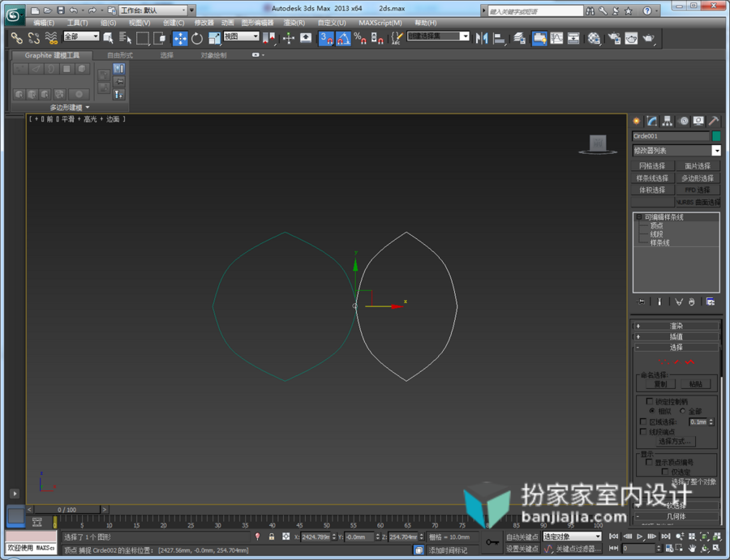Image resolution: width=730 pixels, height=560 pixels.
Task: Select the Select and Rotate tool
Action: pos(197,39)
